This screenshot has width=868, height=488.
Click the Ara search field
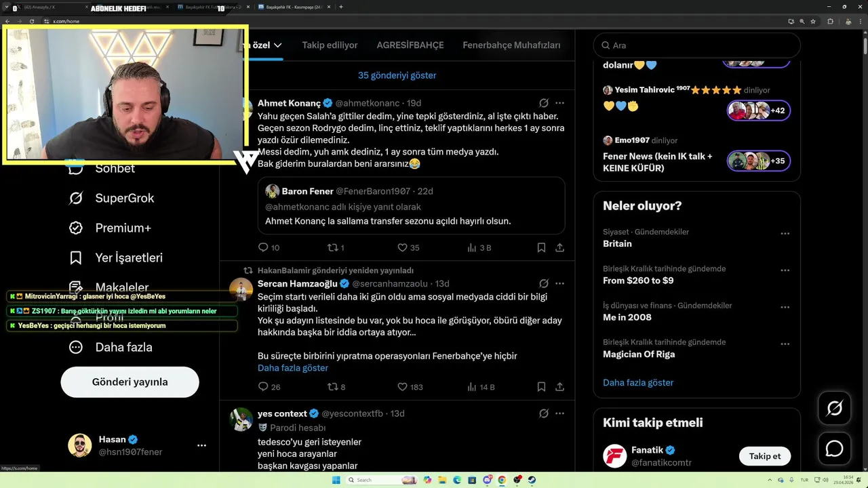(x=697, y=45)
